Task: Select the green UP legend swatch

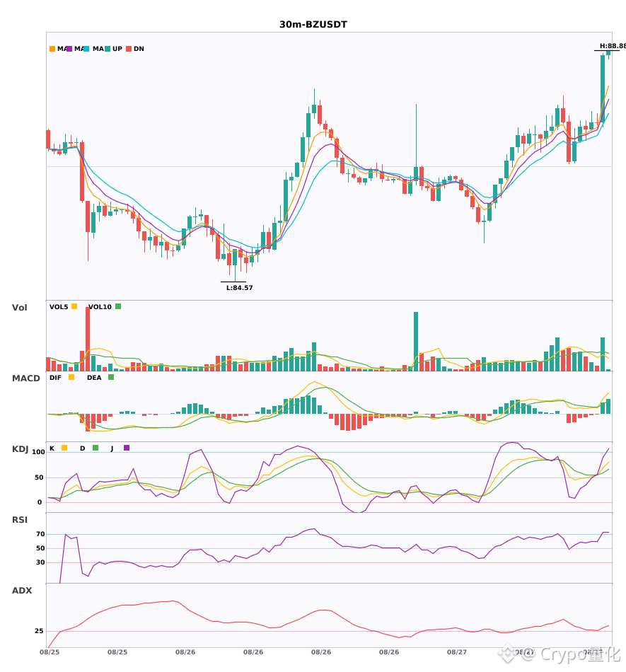Action: pyautogui.click(x=108, y=49)
